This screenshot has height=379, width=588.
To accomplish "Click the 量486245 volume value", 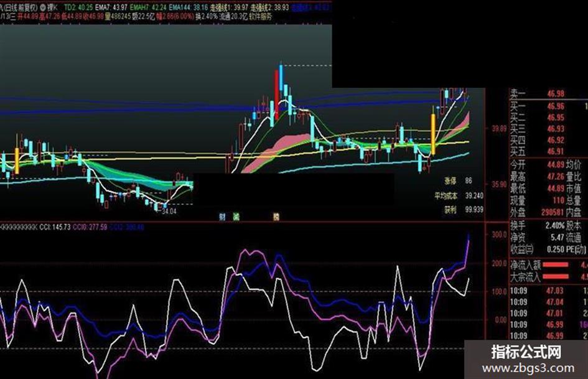I will pos(118,17).
